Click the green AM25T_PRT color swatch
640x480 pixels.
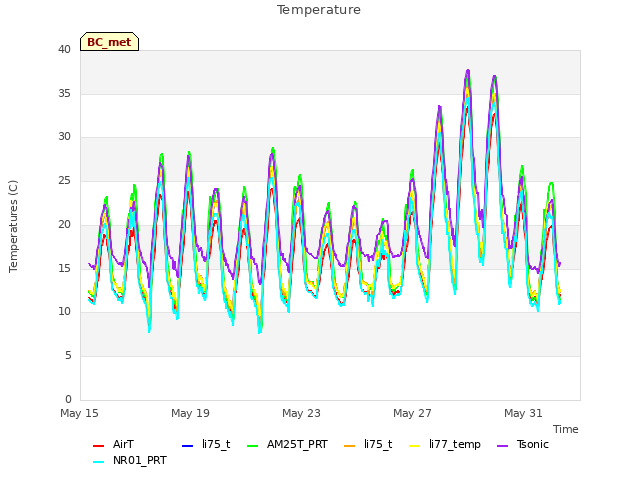click(253, 446)
